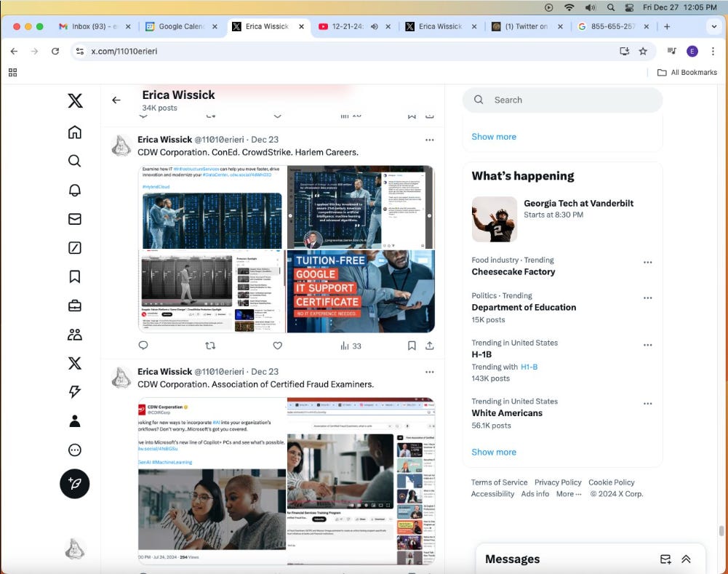Click the compose Post feather button
The height and width of the screenshot is (574, 728).
tap(75, 484)
